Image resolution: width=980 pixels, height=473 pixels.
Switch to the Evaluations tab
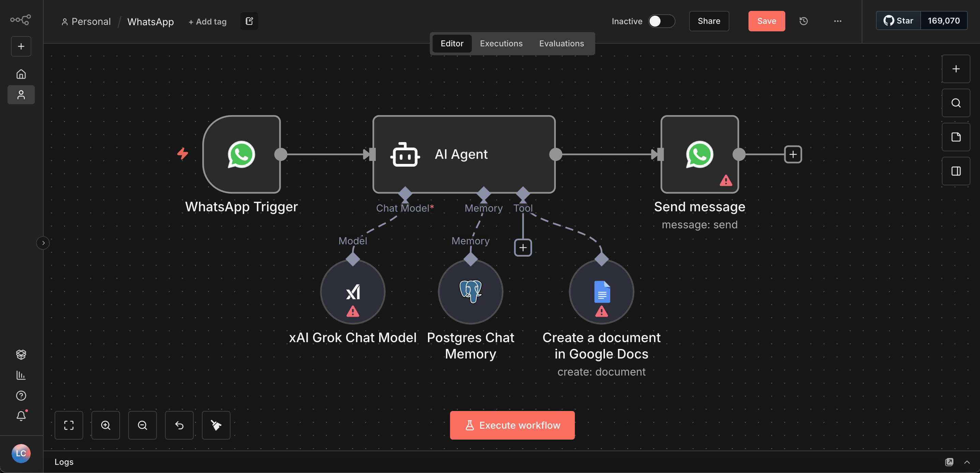[x=561, y=43]
